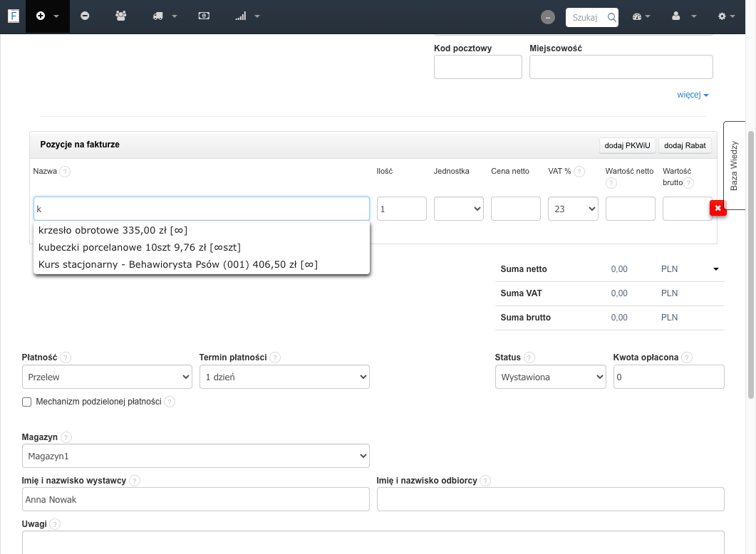
Task: Show help for Nazwa field
Action: [x=65, y=172]
